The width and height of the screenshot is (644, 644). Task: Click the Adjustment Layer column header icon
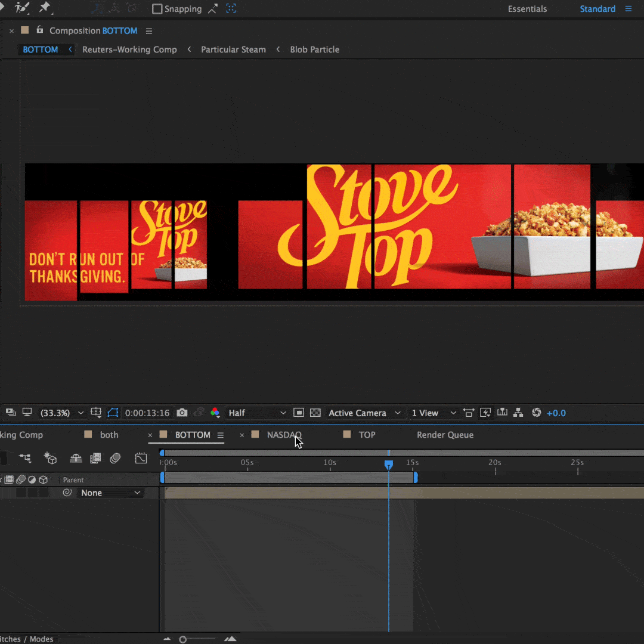[x=32, y=479]
